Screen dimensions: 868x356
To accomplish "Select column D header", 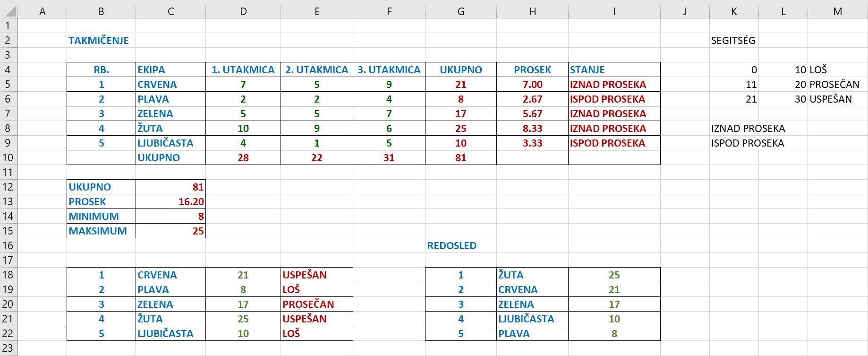I will point(243,11).
